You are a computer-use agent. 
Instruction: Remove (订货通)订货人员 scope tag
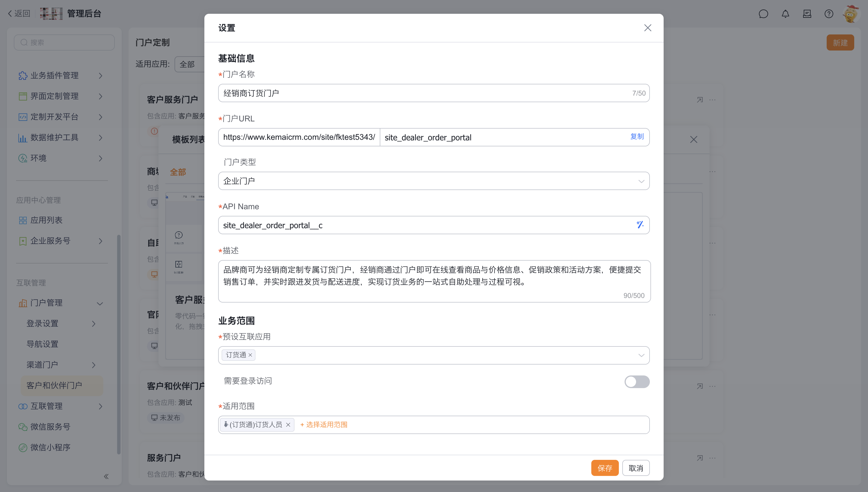coord(288,425)
